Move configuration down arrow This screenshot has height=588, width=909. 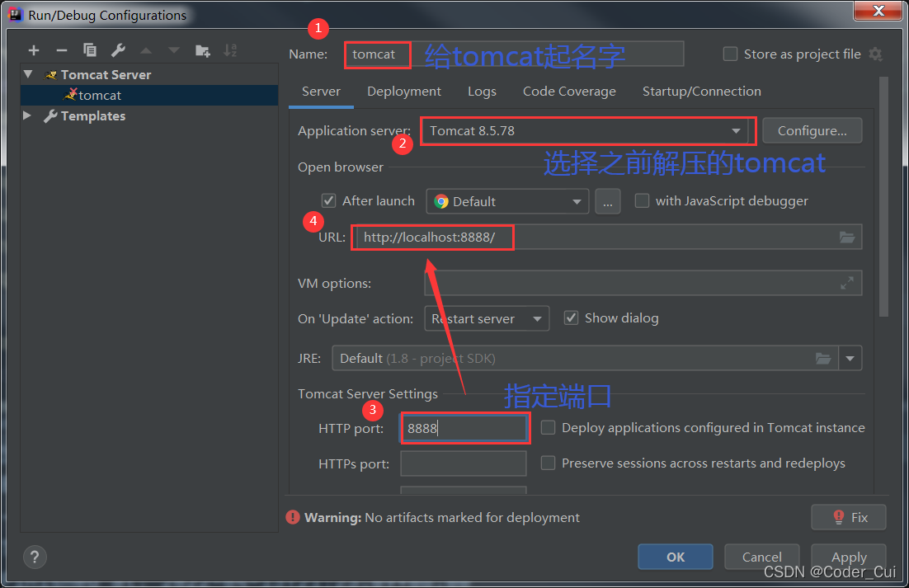(x=173, y=50)
